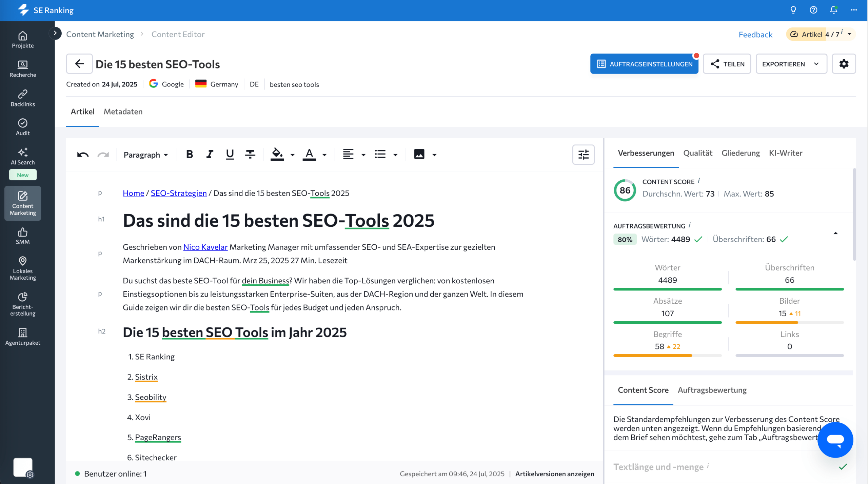Click the Teilen button

pyautogui.click(x=727, y=64)
